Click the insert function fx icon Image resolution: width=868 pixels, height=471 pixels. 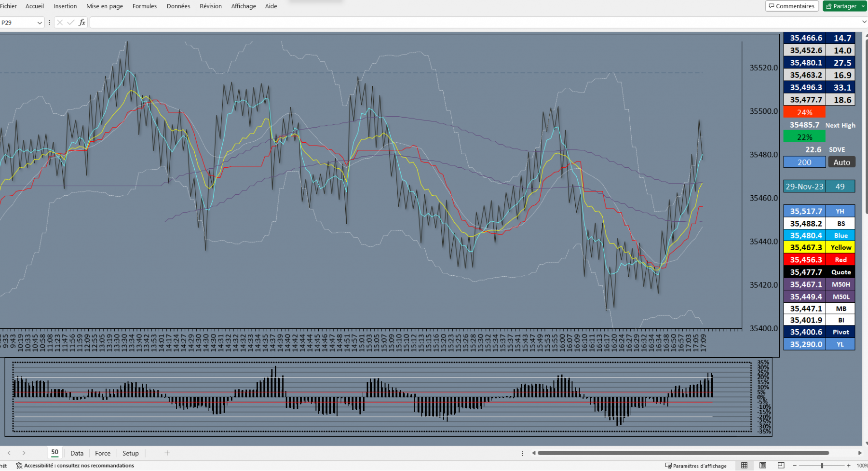[x=82, y=23]
